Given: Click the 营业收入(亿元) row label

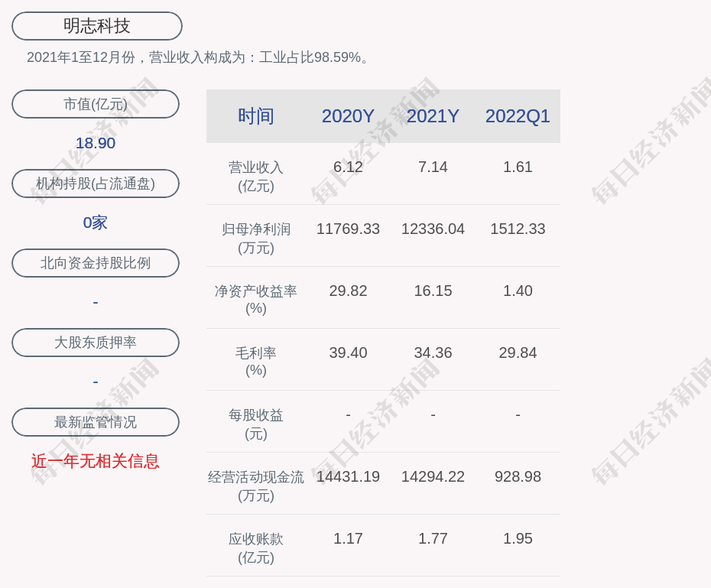Looking at the screenshot, I should click(256, 177).
